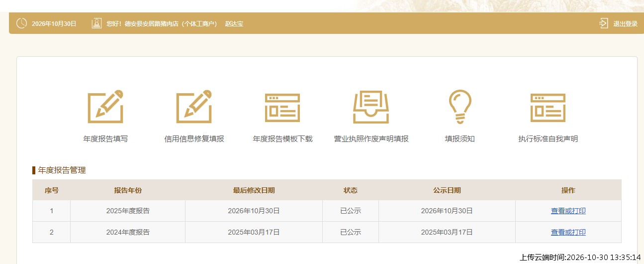Screen dimensions: 644x264
Task: Select the 填报须知 text label
Action: (460, 139)
